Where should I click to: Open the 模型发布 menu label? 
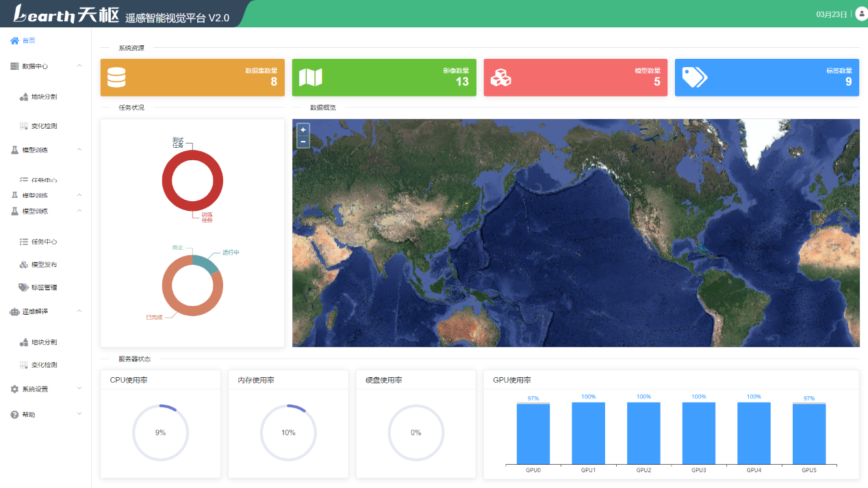click(x=44, y=265)
